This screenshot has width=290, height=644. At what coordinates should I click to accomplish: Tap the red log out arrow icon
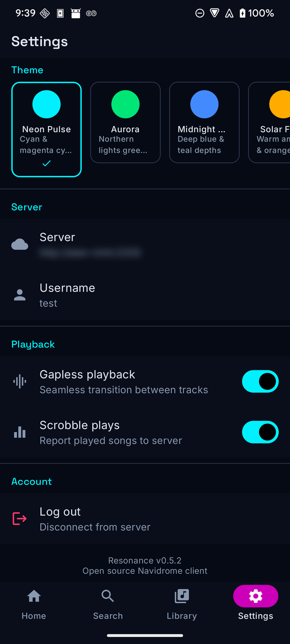coord(20,518)
